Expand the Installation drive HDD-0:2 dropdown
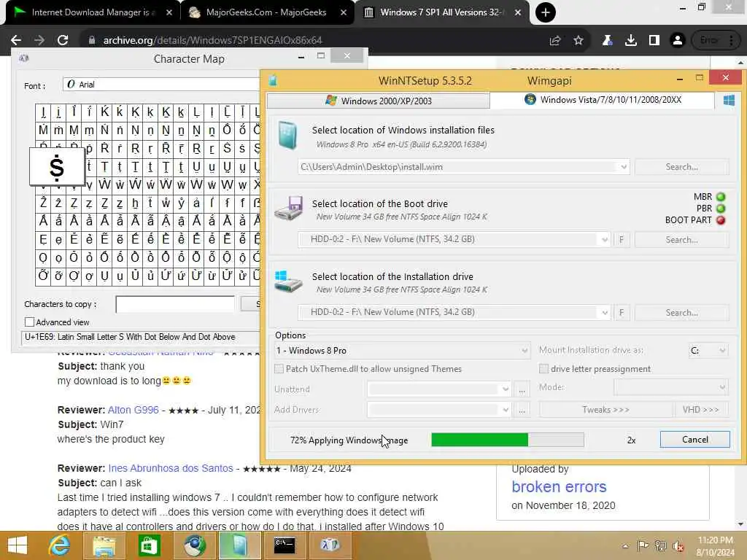Image resolution: width=747 pixels, height=560 pixels. pos(605,312)
